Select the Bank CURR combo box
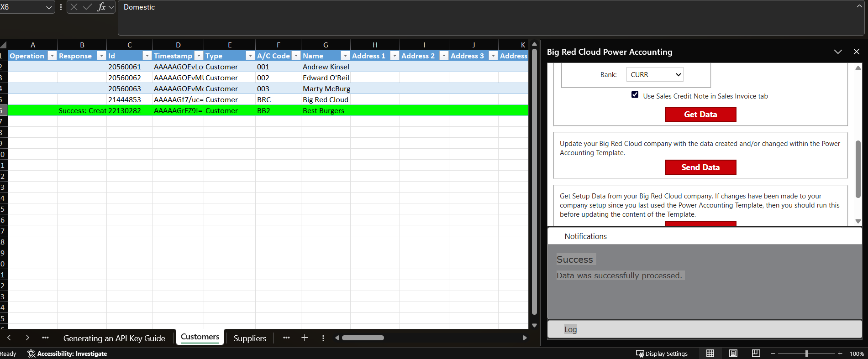 (x=655, y=75)
